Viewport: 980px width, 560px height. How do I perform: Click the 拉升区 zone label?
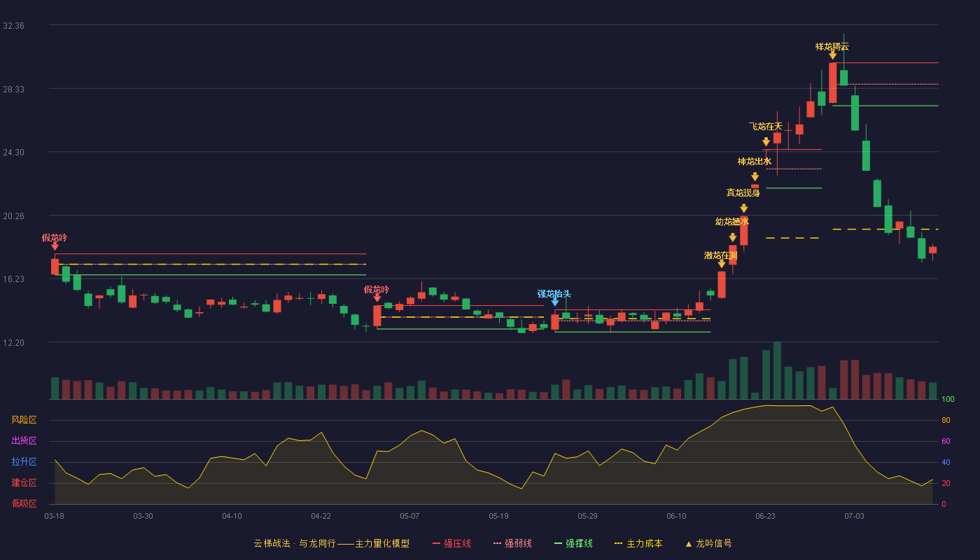pos(24,462)
